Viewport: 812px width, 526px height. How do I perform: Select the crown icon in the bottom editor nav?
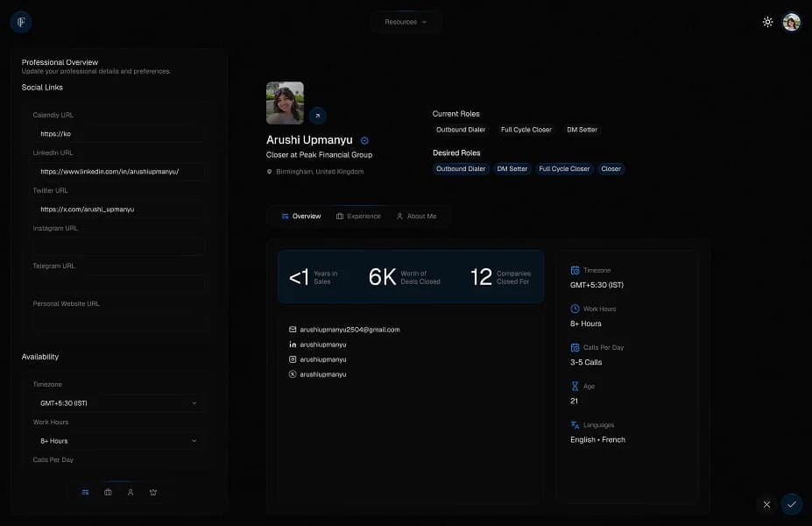click(153, 492)
